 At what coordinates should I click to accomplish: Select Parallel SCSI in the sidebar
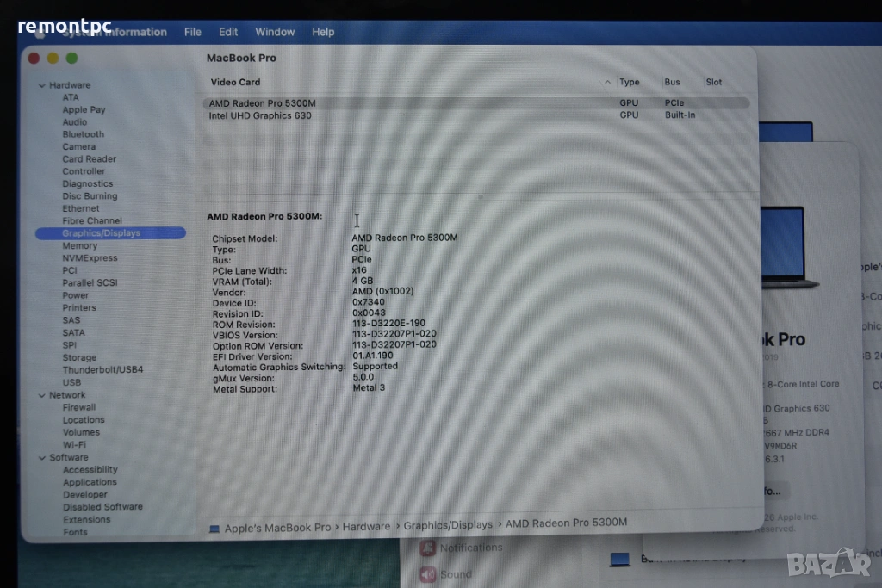[90, 282]
